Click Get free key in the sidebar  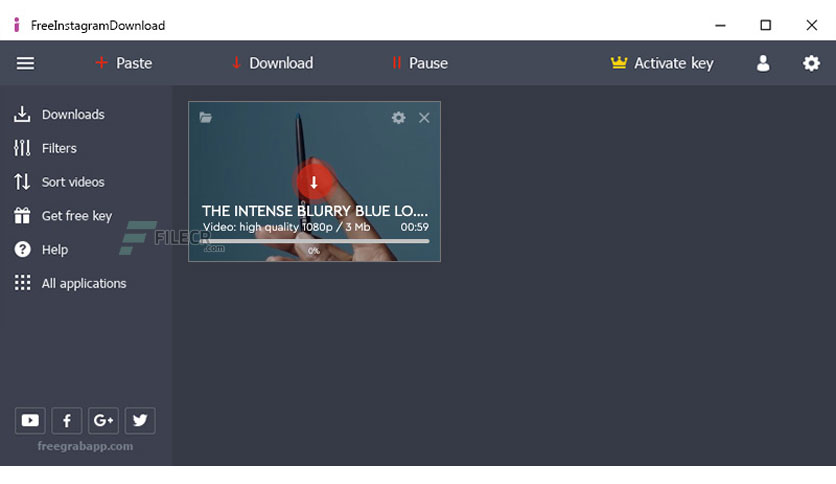63,215
